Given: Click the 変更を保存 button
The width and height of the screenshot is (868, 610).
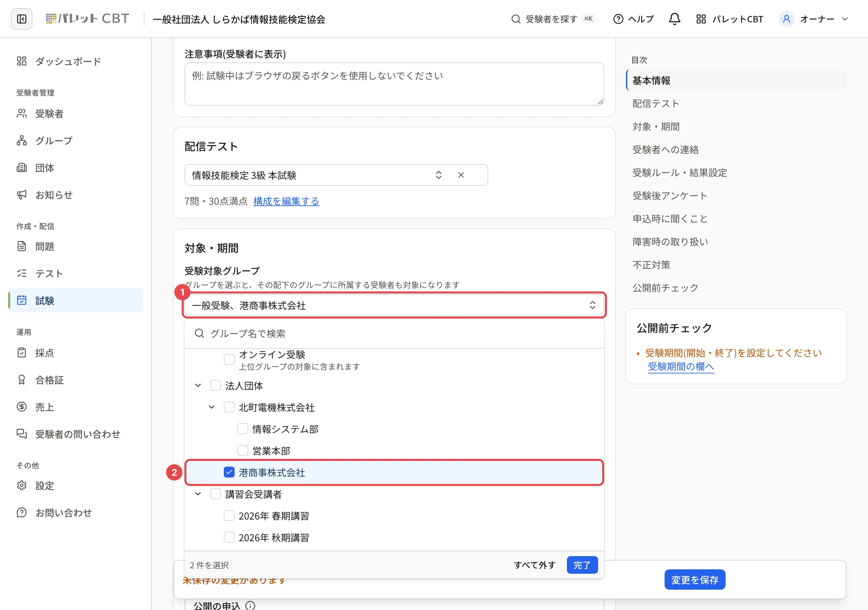Looking at the screenshot, I should 695,579.
